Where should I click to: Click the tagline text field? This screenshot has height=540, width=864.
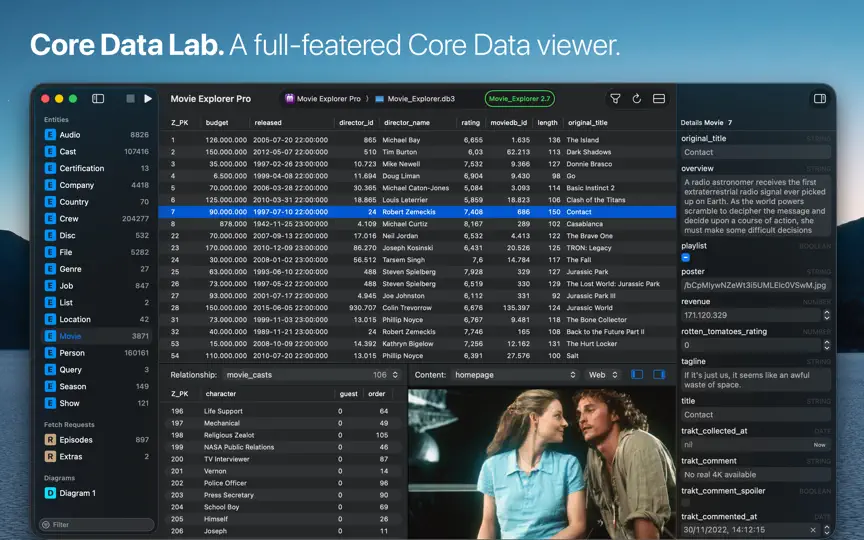coord(755,380)
